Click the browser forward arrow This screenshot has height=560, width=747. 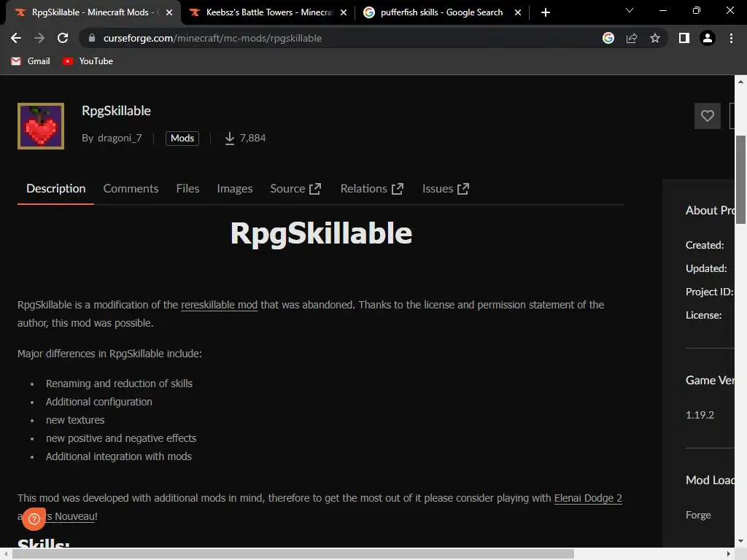click(x=39, y=38)
